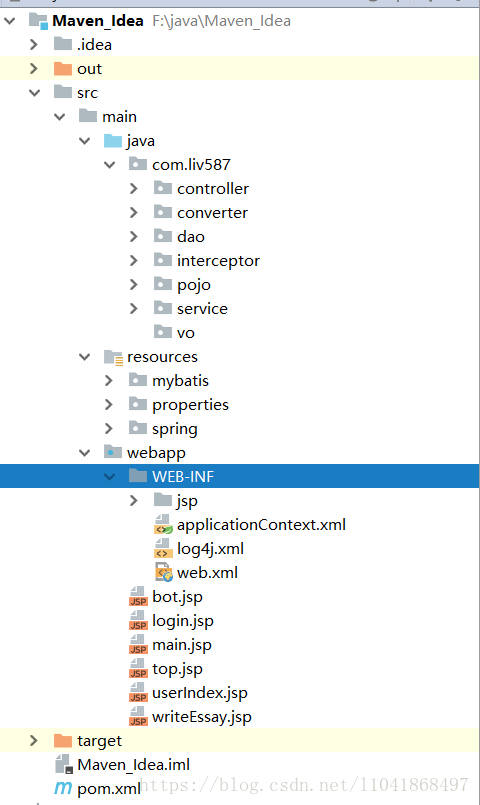This screenshot has width=480, height=805.
Task: Select the top.jsp file
Action: [178, 669]
